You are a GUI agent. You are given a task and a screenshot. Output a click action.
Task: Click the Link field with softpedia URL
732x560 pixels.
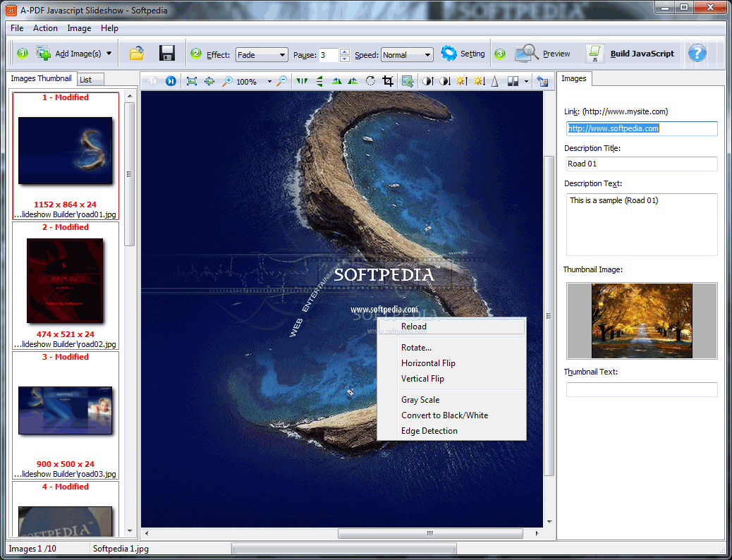click(642, 128)
